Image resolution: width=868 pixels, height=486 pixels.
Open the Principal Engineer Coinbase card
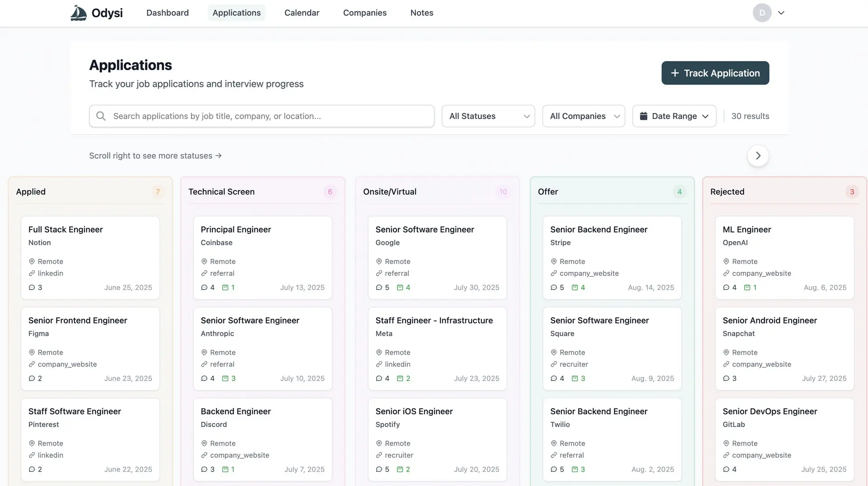pyautogui.click(x=263, y=258)
